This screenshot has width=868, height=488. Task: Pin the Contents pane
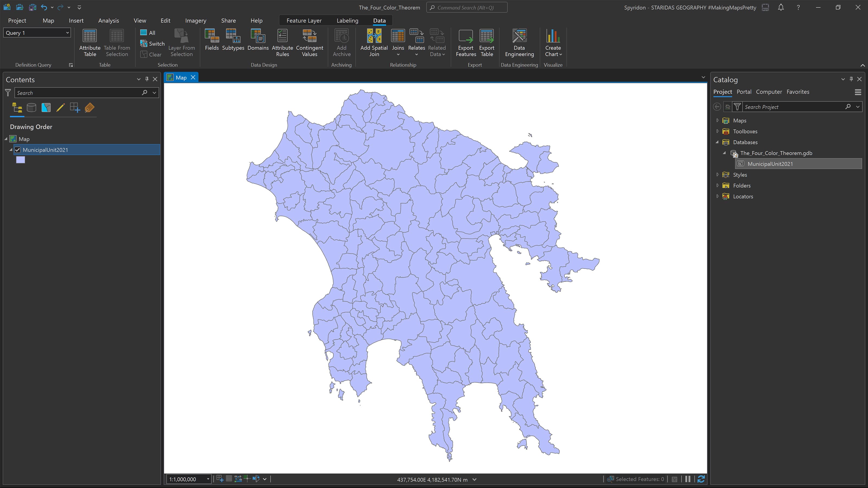point(146,79)
